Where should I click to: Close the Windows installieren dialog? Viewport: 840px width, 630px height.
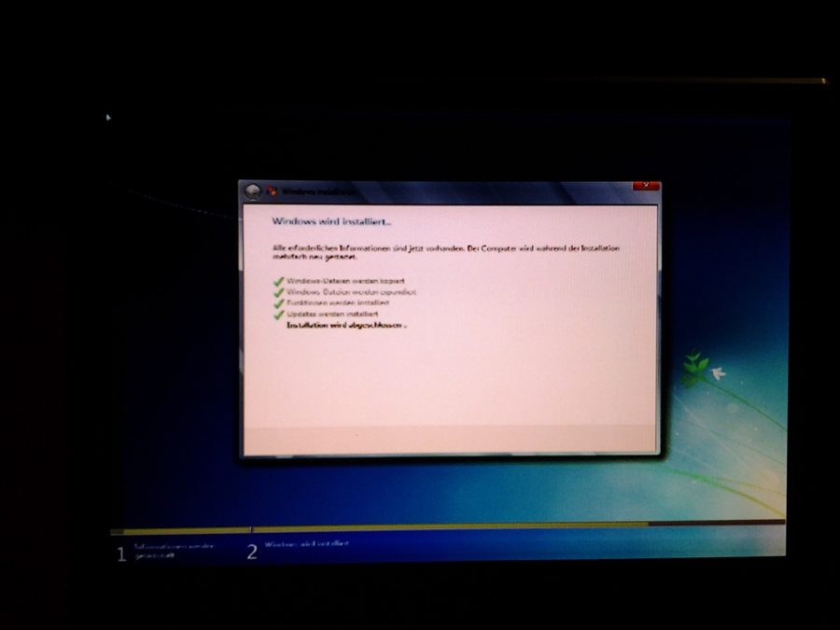tap(646, 186)
